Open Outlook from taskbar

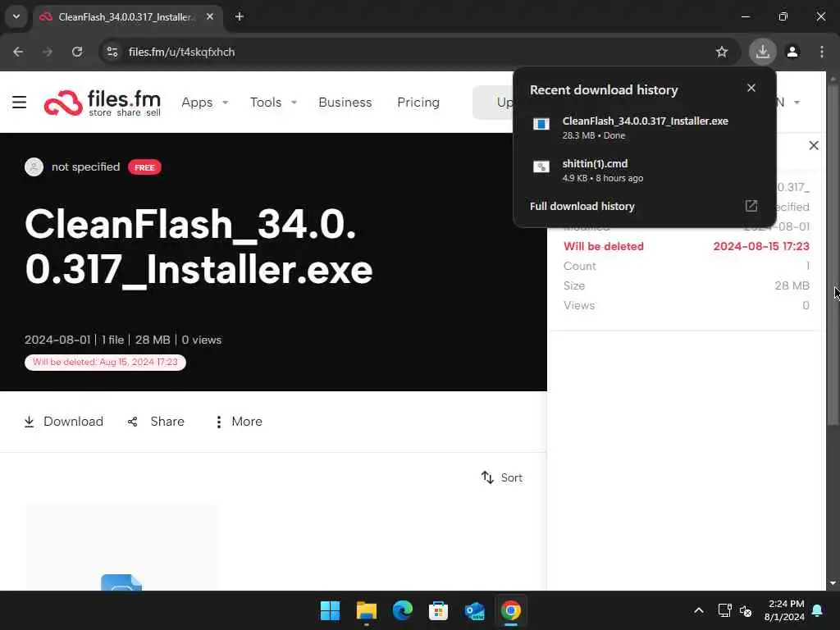[x=475, y=610]
